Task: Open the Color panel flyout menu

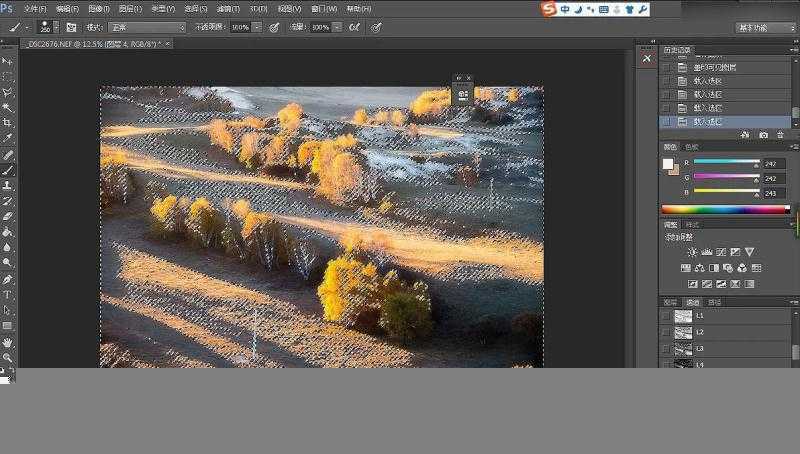Action: coord(793,147)
